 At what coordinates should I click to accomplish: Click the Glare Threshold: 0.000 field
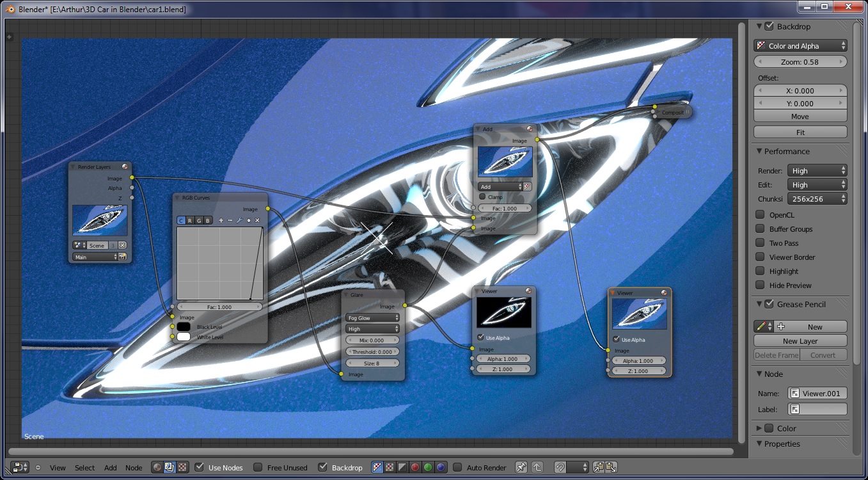pyautogui.click(x=373, y=351)
